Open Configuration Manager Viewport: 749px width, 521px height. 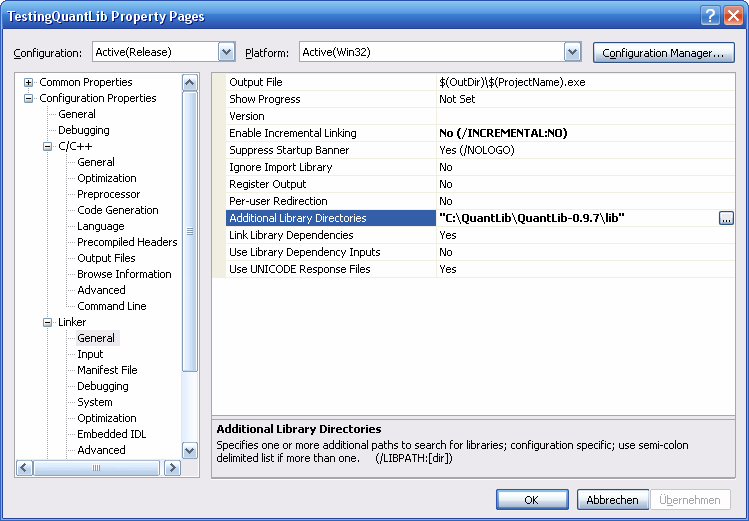(663, 53)
